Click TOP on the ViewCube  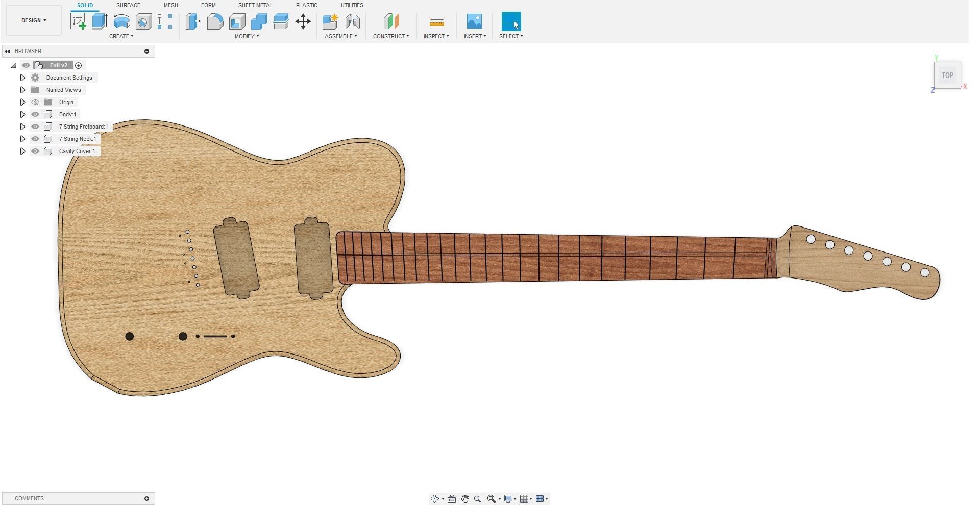tap(947, 75)
